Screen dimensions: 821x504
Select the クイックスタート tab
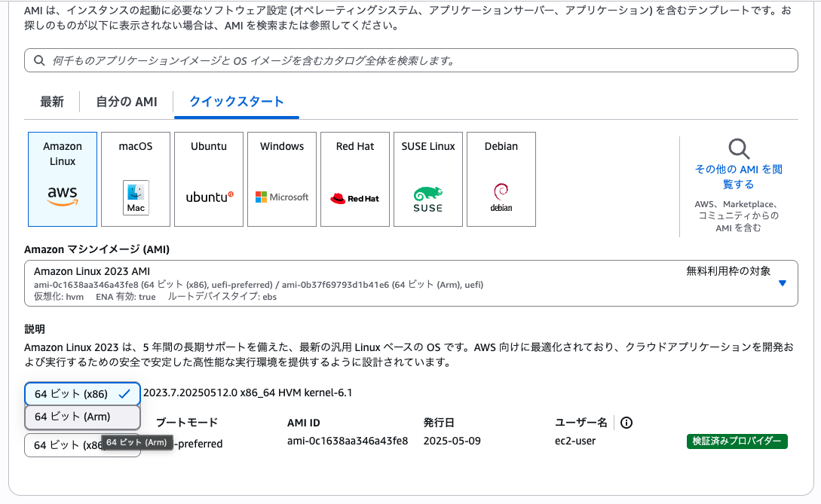pyautogui.click(x=236, y=102)
